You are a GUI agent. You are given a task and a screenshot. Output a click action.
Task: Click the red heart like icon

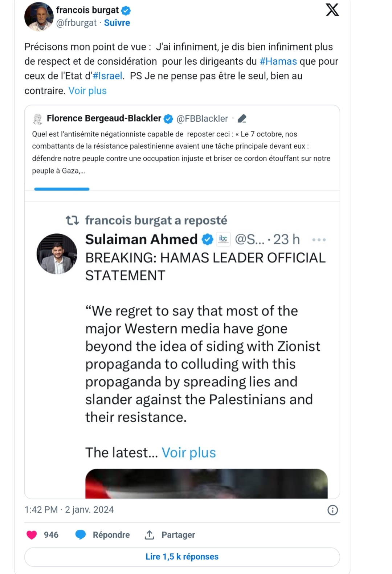point(32,535)
